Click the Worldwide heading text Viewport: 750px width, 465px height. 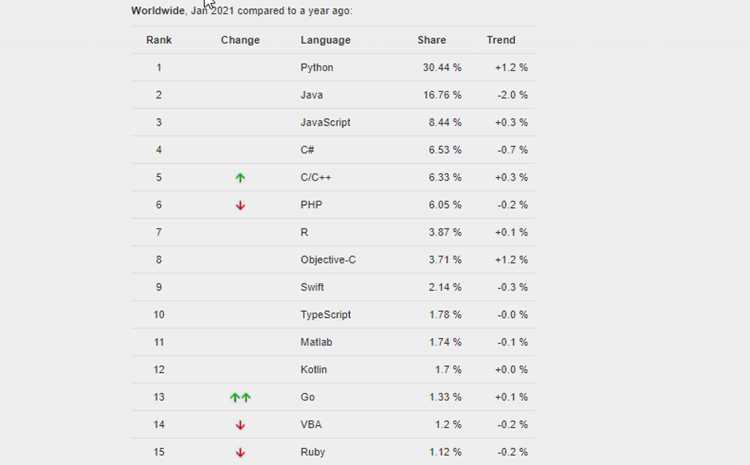[158, 11]
